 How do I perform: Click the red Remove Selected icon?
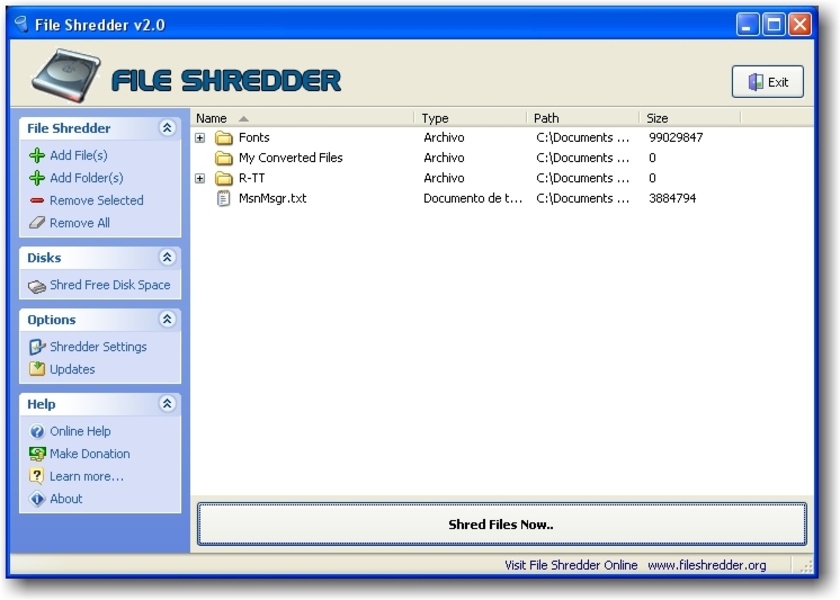(x=37, y=201)
